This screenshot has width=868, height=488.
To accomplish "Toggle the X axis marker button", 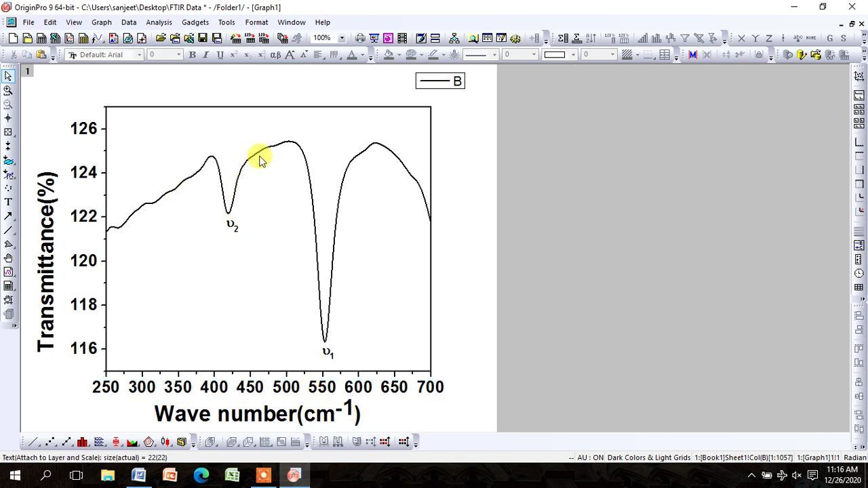I will 741,39.
